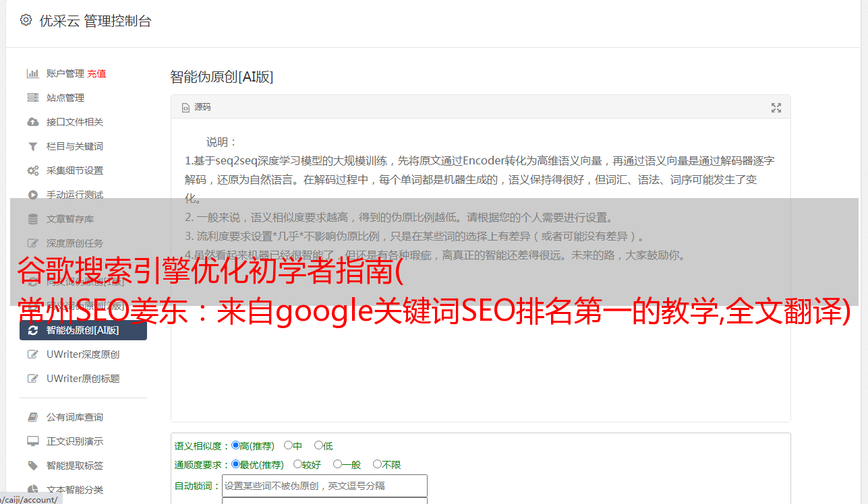
Task: Open 接口文件相关 via its cloud upload icon
Action: pyautogui.click(x=32, y=122)
